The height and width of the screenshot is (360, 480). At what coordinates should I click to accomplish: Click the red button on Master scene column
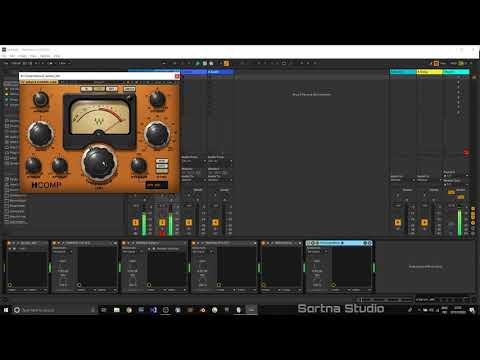click(466, 152)
